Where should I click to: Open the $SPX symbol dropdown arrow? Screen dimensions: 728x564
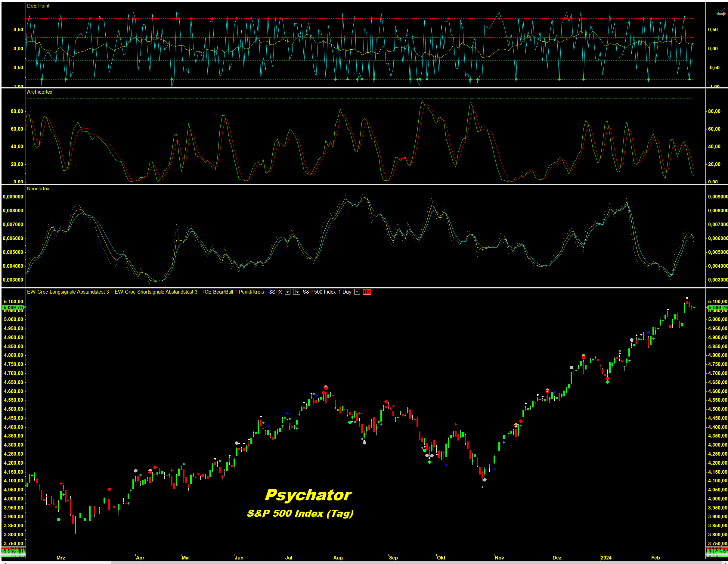tap(287, 292)
